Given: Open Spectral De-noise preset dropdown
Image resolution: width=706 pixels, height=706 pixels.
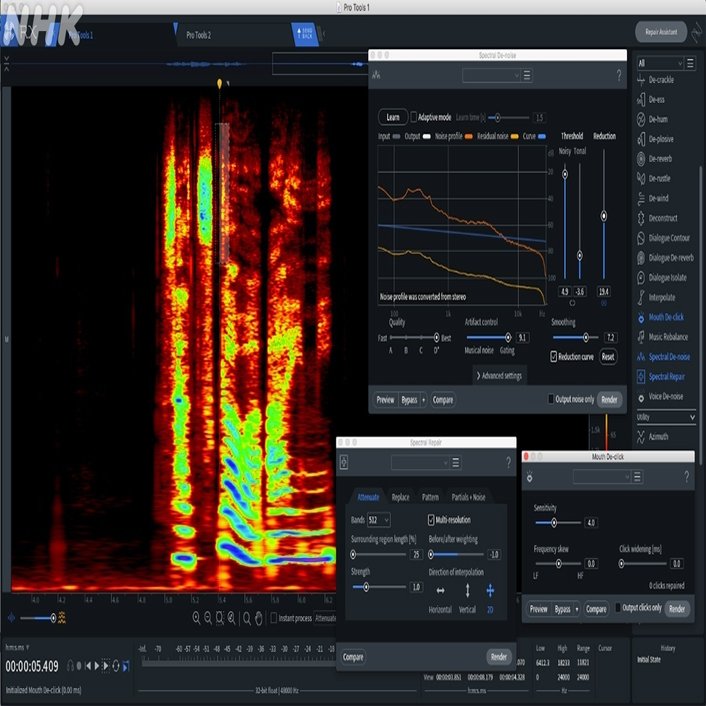Looking at the screenshot, I should [x=491, y=75].
